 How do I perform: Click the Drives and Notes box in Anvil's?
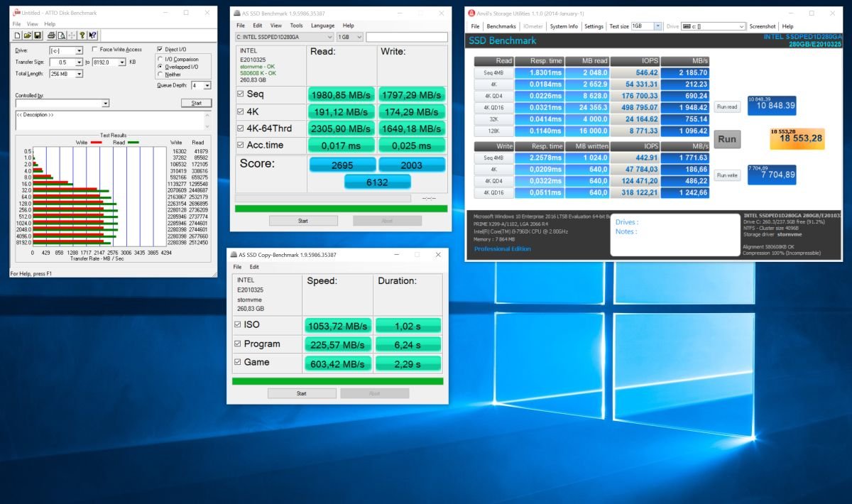674,235
